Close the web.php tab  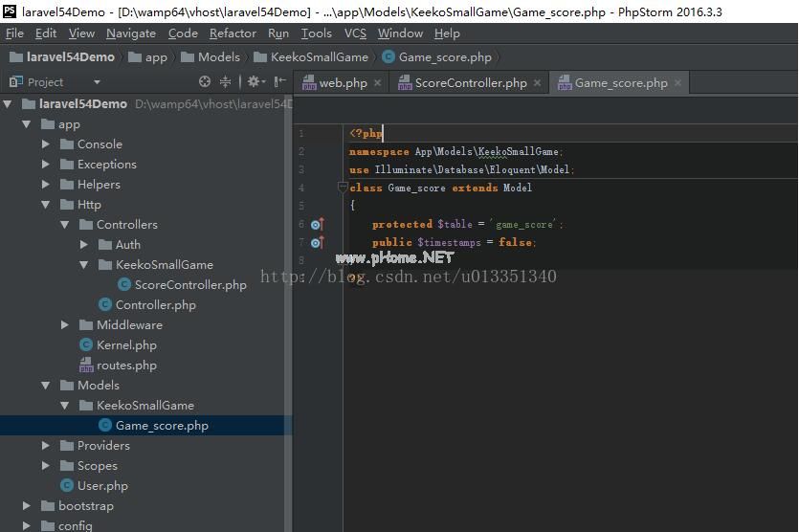pyautogui.click(x=377, y=82)
